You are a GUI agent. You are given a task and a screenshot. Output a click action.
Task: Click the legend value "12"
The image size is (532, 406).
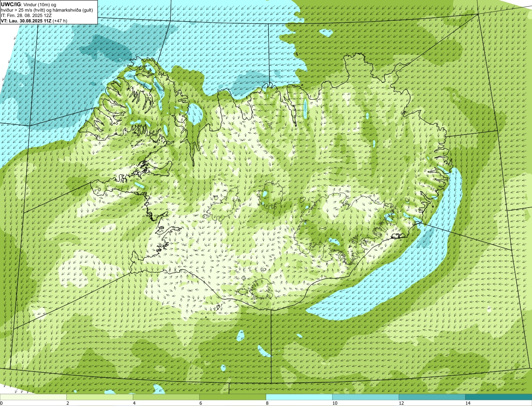[x=401, y=403]
